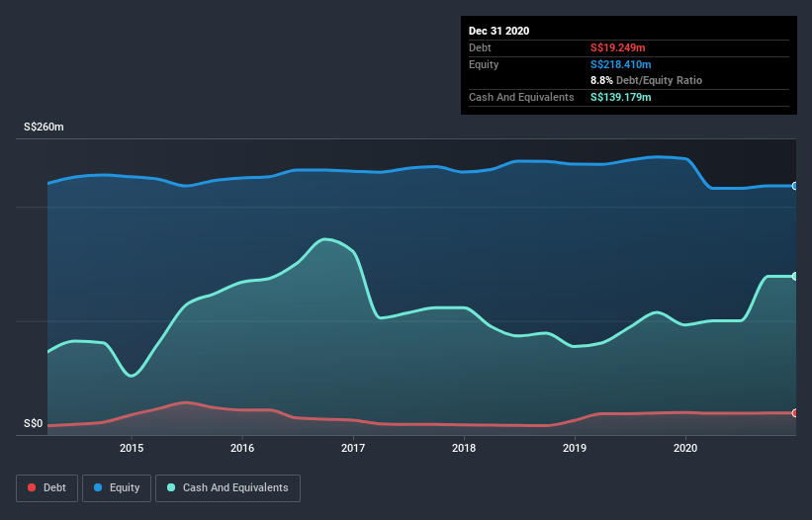Click the 2018 x-axis label
The height and width of the screenshot is (520, 812).
click(464, 448)
